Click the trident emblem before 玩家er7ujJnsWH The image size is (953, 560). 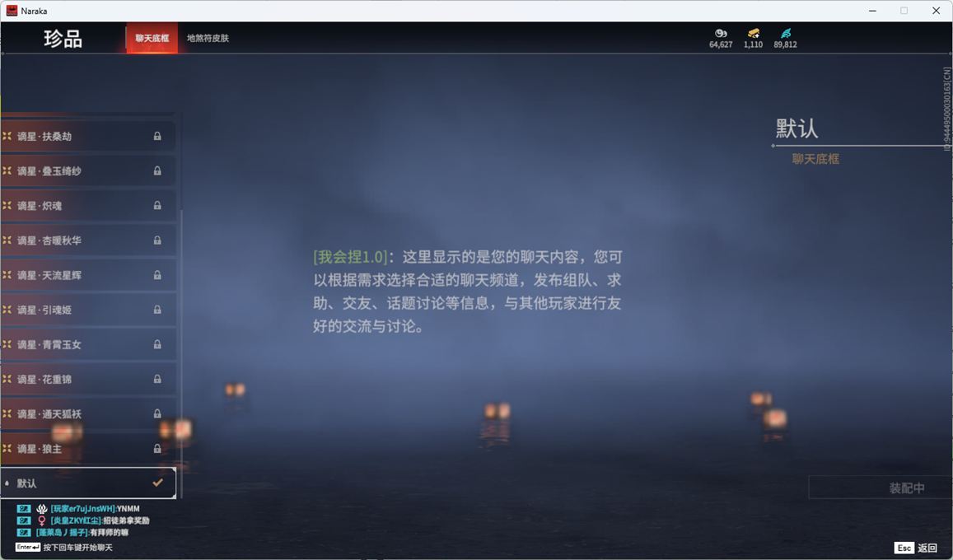pyautogui.click(x=41, y=508)
